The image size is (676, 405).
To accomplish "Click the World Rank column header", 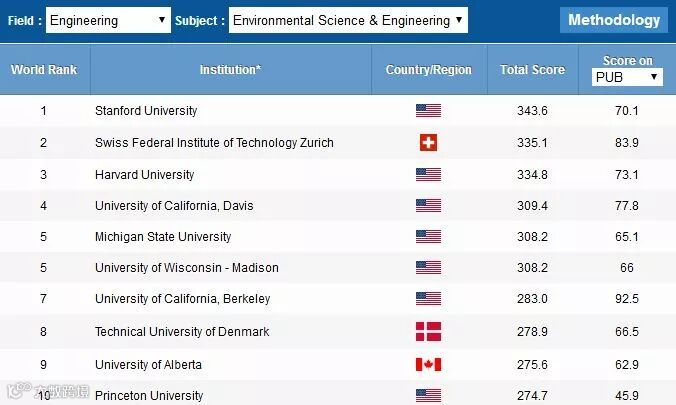I will (44, 70).
